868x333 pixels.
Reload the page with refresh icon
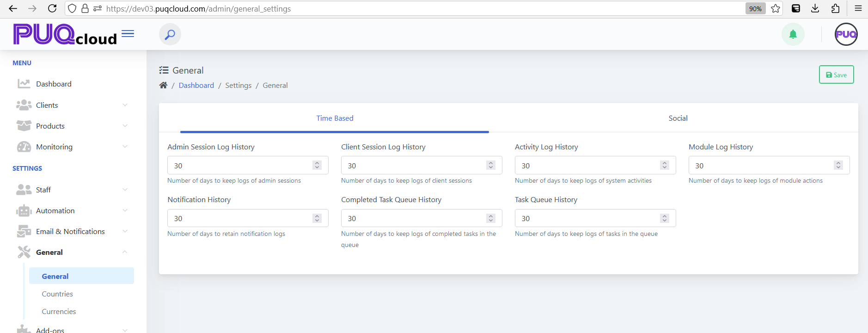(x=52, y=8)
